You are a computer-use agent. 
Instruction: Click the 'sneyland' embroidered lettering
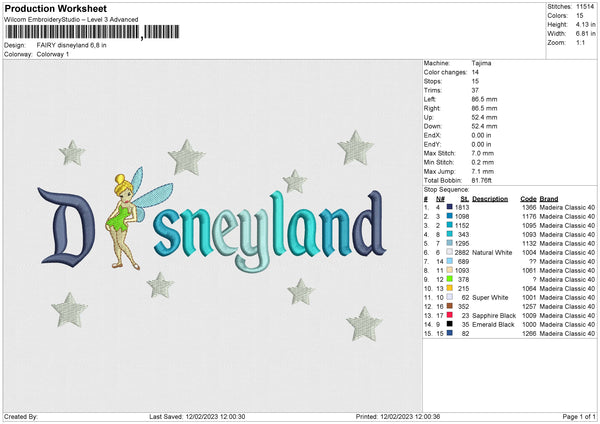pos(270,230)
